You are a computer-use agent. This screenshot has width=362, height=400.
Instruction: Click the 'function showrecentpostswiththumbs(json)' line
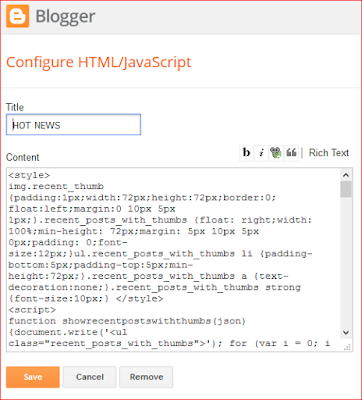coord(127,321)
